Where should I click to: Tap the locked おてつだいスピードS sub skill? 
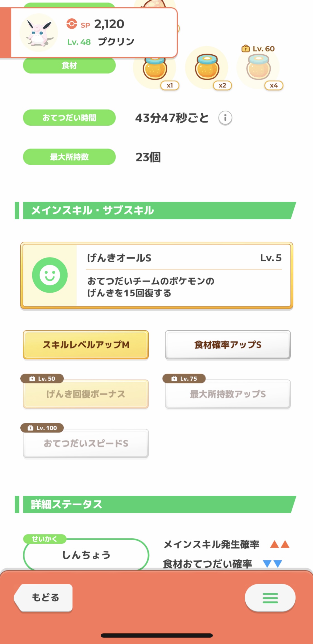[x=86, y=444]
